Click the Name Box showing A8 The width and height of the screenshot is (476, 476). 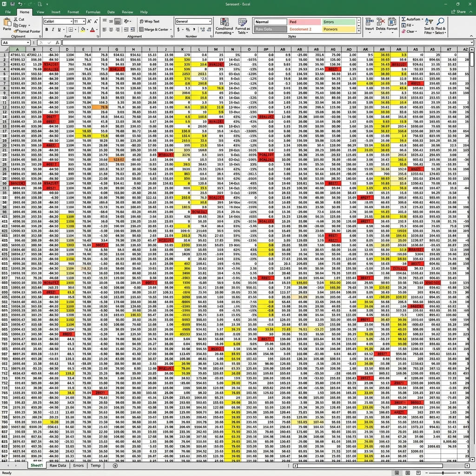16,42
